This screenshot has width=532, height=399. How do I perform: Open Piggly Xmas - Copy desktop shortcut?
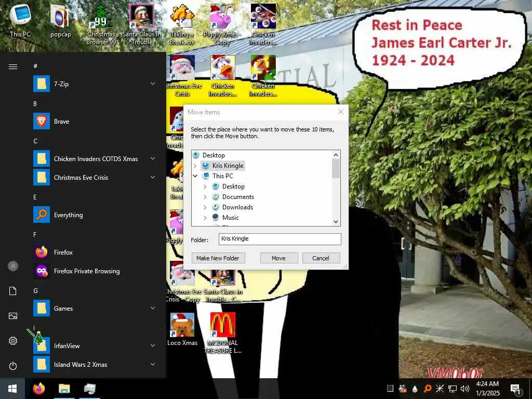click(x=222, y=24)
